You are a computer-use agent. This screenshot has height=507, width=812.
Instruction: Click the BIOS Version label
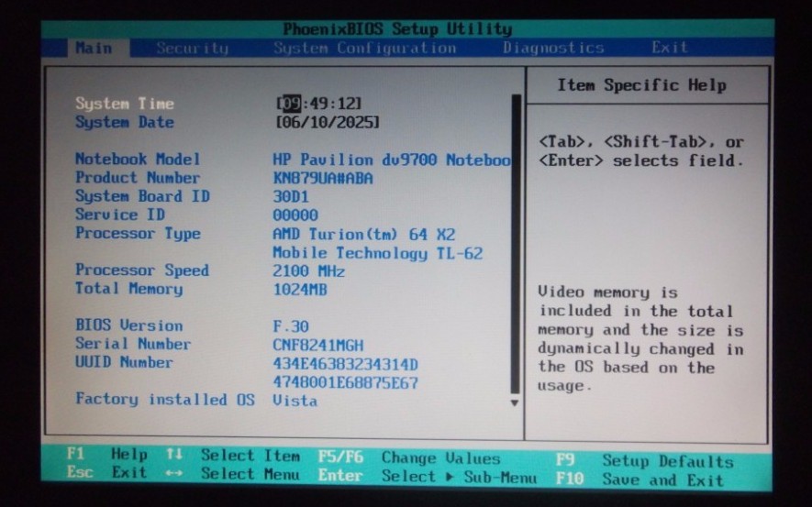click(129, 325)
